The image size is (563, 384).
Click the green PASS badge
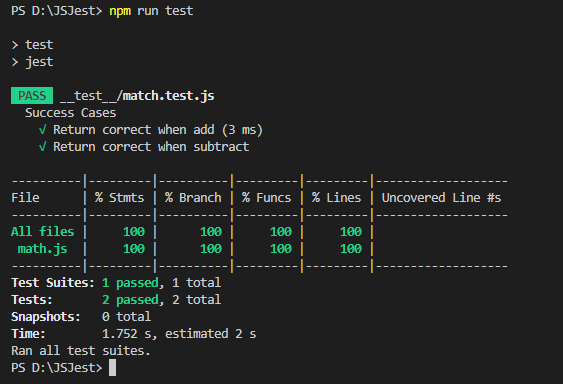tap(32, 96)
